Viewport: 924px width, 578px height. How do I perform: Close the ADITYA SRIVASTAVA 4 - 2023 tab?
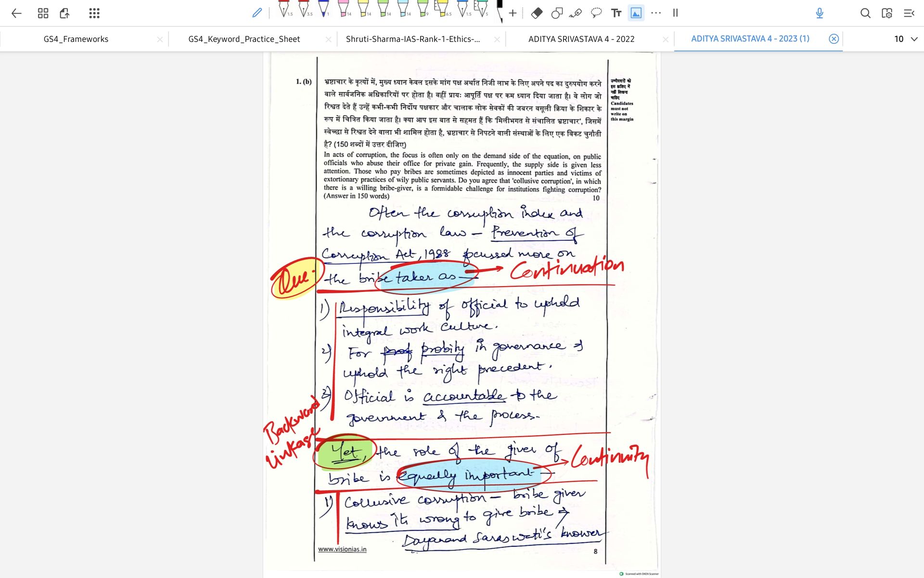834,39
